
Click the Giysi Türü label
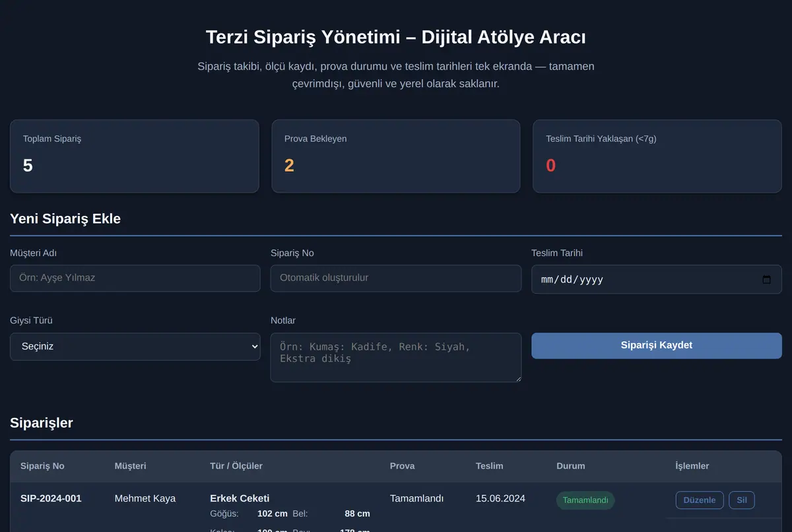(x=31, y=321)
